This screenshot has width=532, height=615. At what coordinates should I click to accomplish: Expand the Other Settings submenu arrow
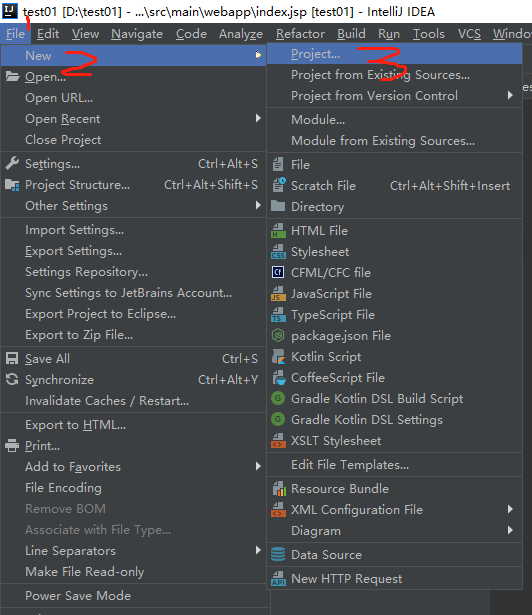258,205
